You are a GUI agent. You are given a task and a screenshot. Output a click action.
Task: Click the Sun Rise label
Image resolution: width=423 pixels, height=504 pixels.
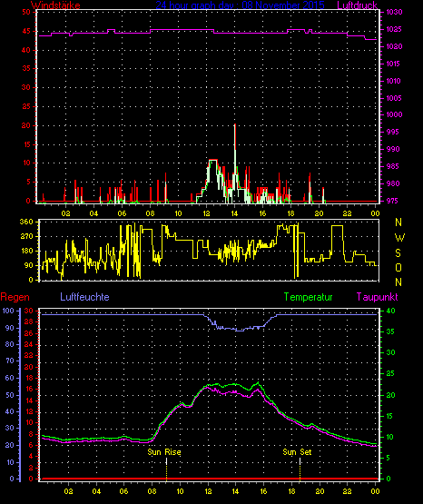pos(164,452)
